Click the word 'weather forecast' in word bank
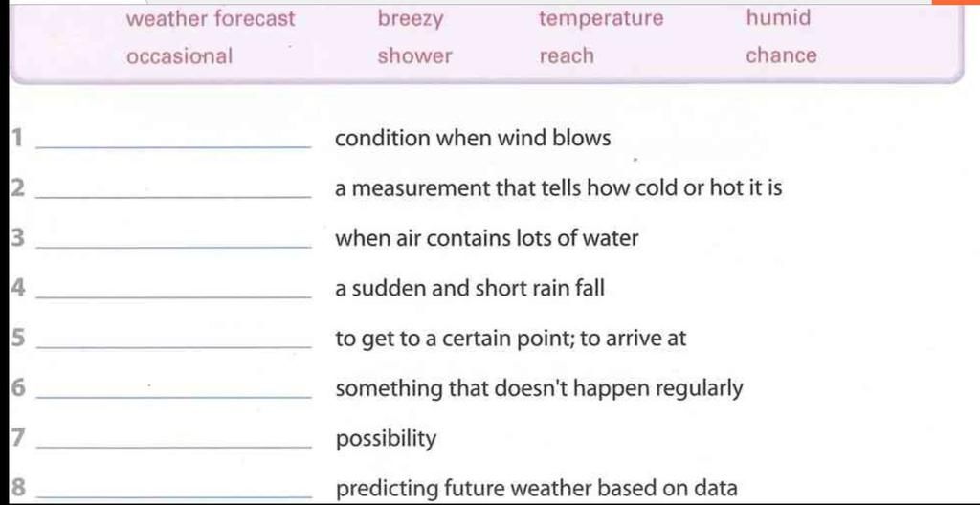Image resolution: width=980 pixels, height=505 pixels. click(210, 19)
